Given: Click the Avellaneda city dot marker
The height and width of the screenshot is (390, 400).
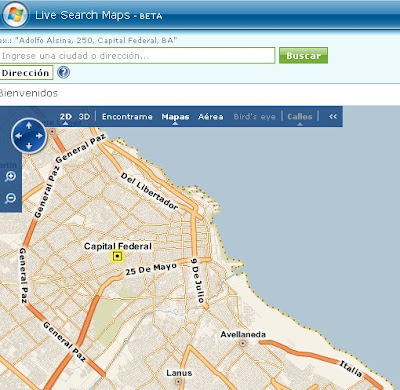Looking at the screenshot, I should (243, 343).
